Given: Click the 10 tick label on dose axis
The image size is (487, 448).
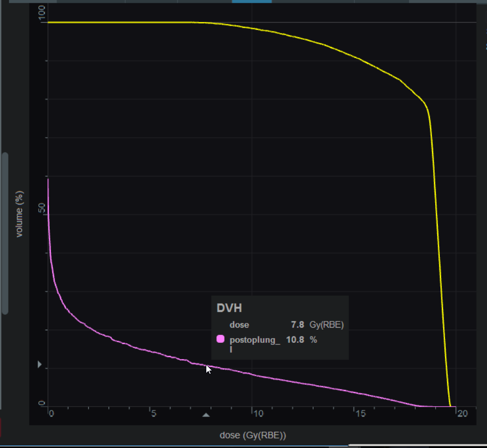Looking at the screenshot, I should click(x=258, y=414).
